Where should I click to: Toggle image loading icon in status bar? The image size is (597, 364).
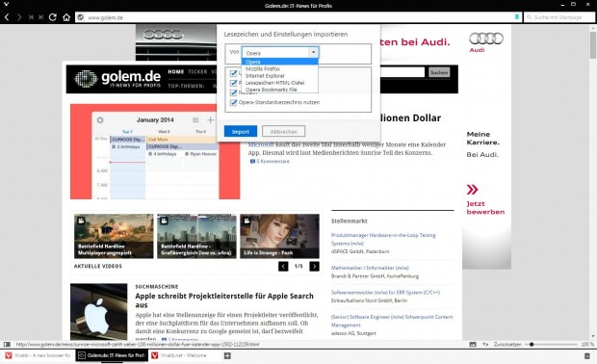473,344
